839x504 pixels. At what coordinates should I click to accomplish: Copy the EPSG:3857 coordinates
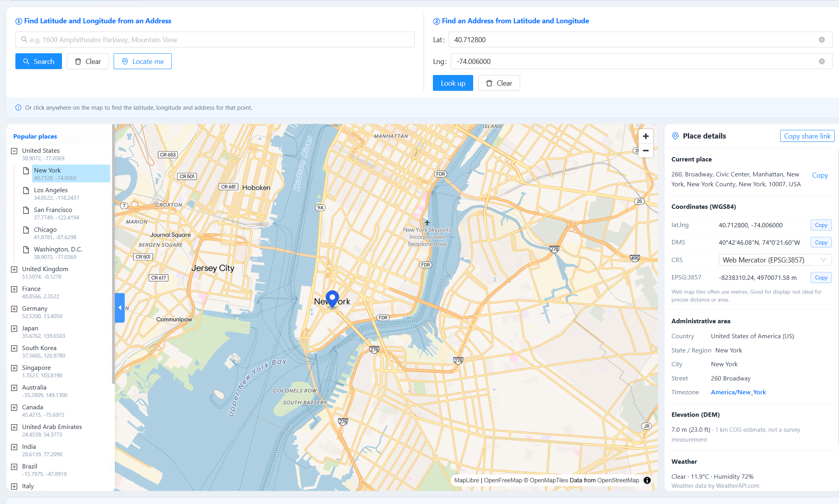point(821,277)
